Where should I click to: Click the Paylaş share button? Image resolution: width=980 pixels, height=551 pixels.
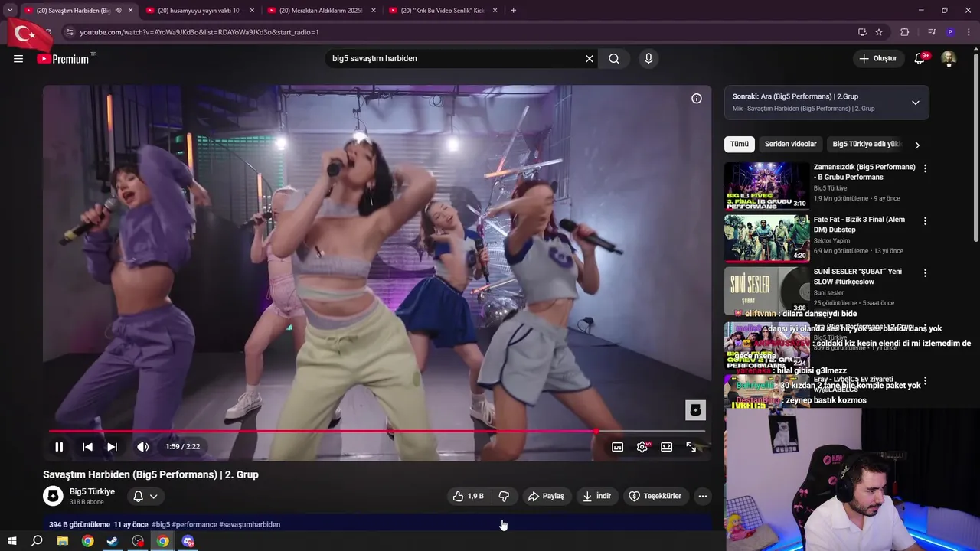coord(546,497)
